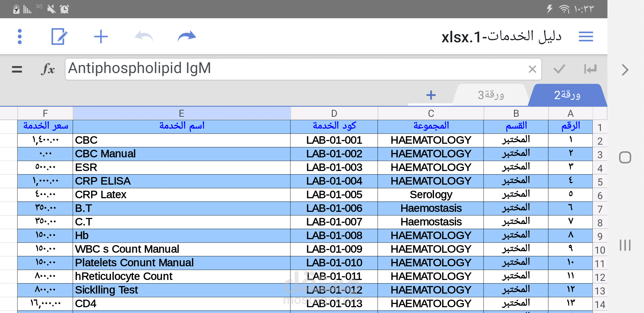Open the hamburger menu beside the file title
This screenshot has height=313, width=644.
coord(586,37)
